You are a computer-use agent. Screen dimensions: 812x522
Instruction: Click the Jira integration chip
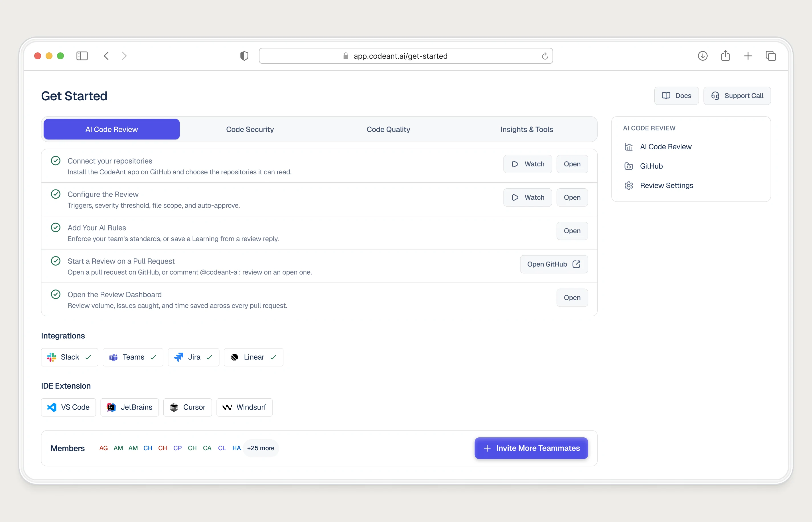click(194, 357)
